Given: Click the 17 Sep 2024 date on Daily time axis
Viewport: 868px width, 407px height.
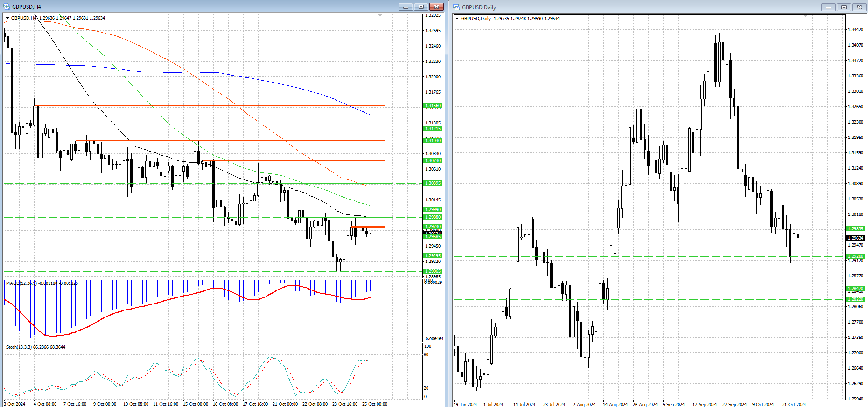Looking at the screenshot, I should [x=705, y=405].
